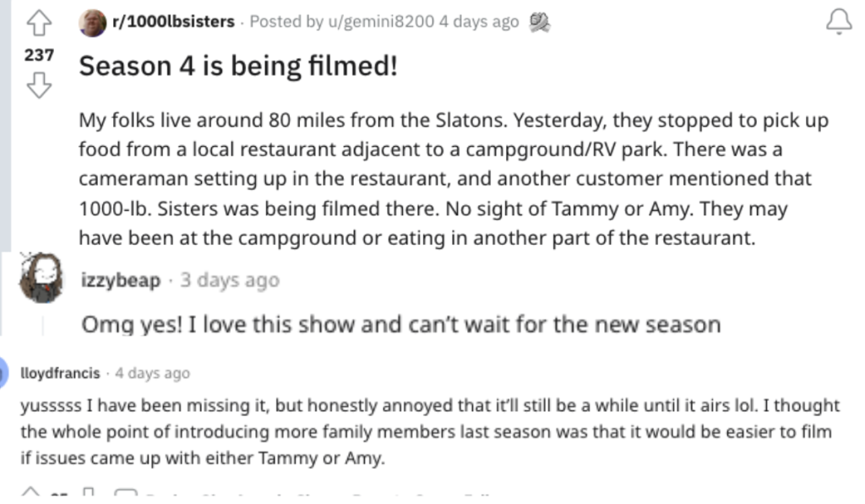Click lloydfrancis's comment timestamp
This screenshot has height=504, width=865.
click(152, 373)
